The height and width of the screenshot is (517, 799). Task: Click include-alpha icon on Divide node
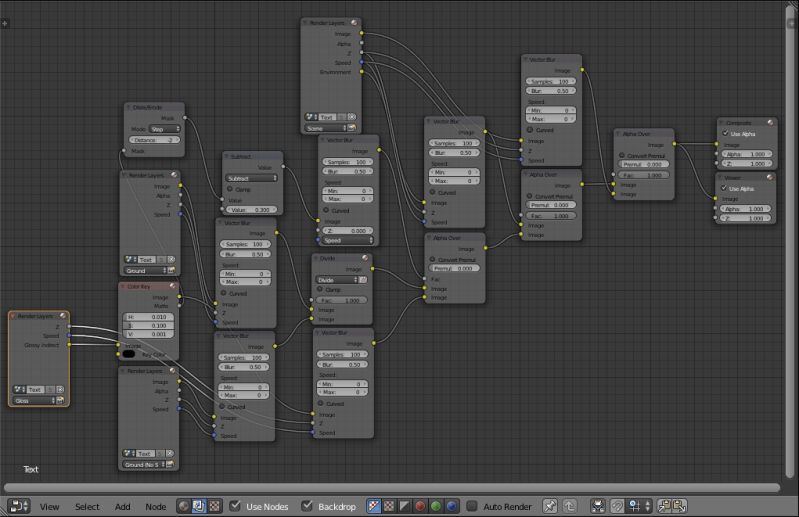[363, 280]
